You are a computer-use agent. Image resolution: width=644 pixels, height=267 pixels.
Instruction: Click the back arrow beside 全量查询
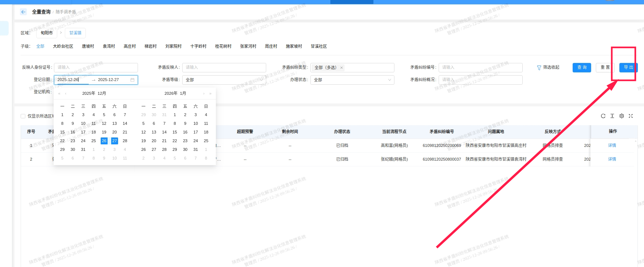coord(24,12)
